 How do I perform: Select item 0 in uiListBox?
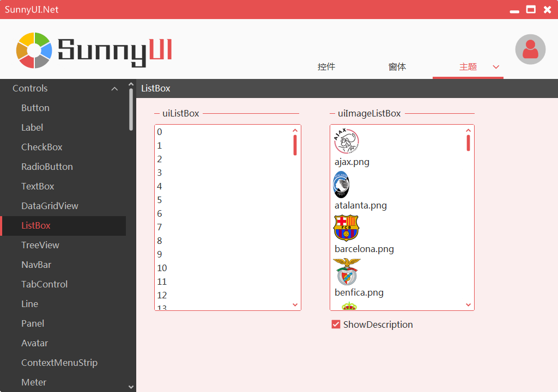coord(223,132)
